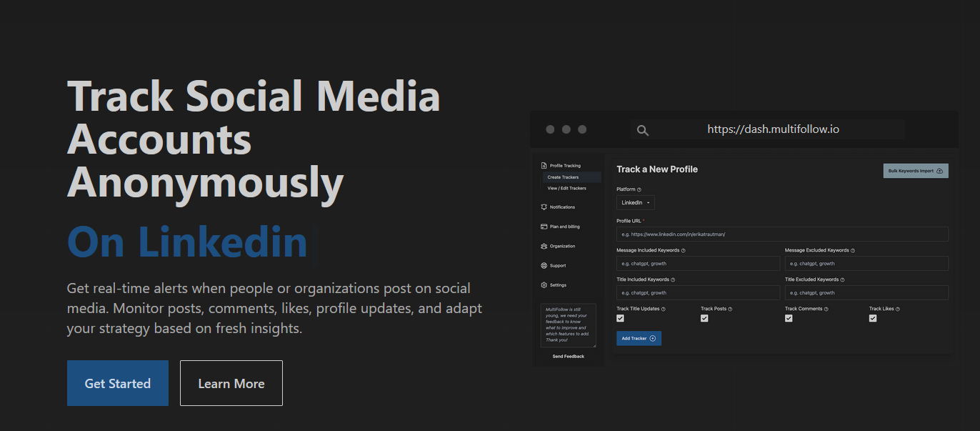Open Organization via the people icon

click(544, 246)
